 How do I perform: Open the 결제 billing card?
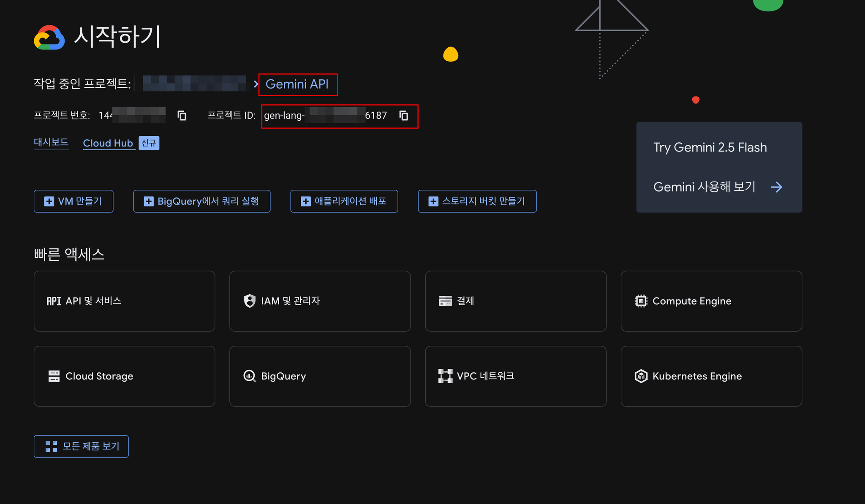pyautogui.click(x=516, y=301)
